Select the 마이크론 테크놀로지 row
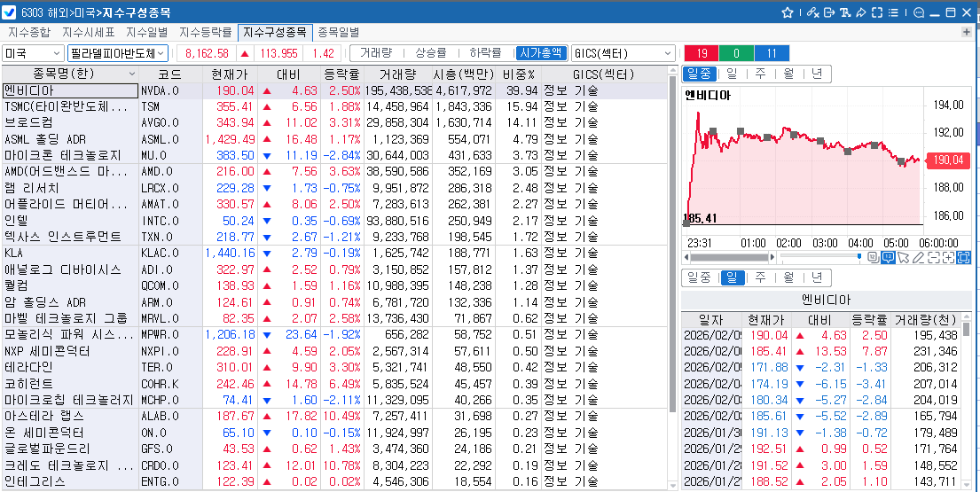The image size is (980, 492). (x=335, y=155)
